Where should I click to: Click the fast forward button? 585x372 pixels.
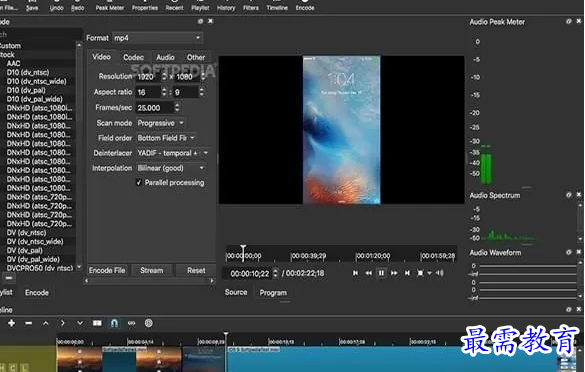pos(394,273)
